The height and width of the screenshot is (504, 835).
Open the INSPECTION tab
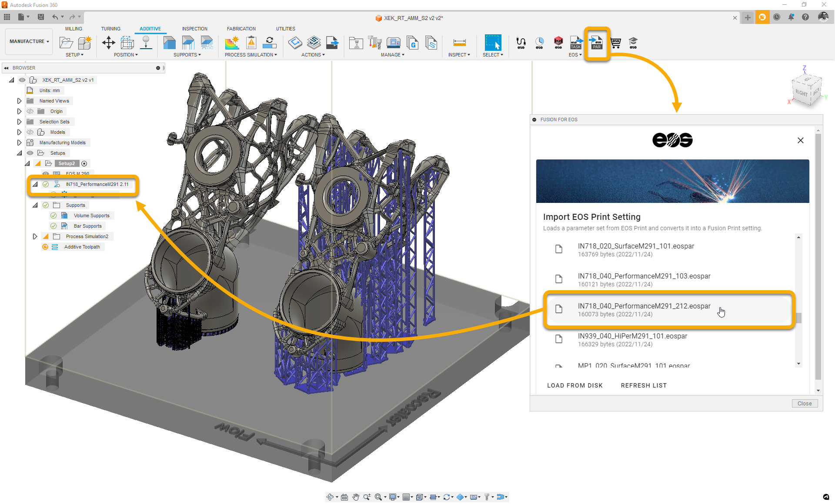click(194, 29)
